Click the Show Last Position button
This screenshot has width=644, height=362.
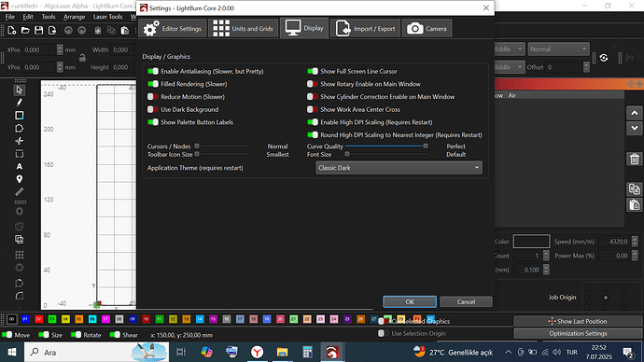click(578, 321)
